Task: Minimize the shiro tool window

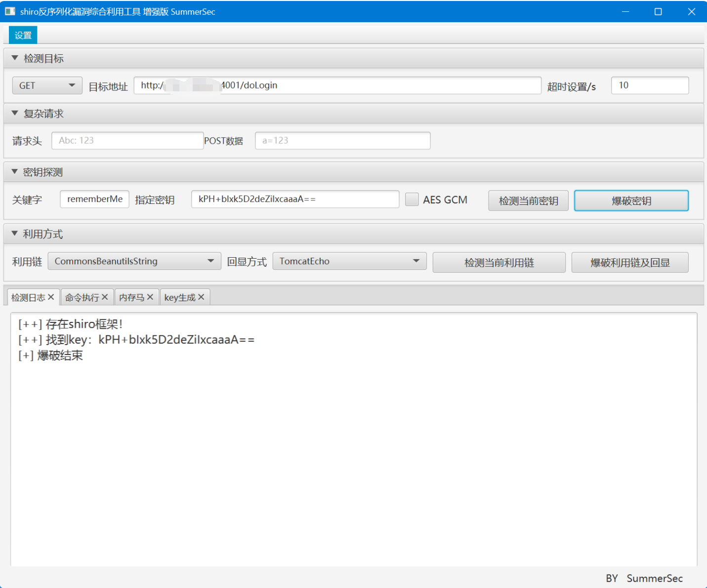Action: [625, 11]
